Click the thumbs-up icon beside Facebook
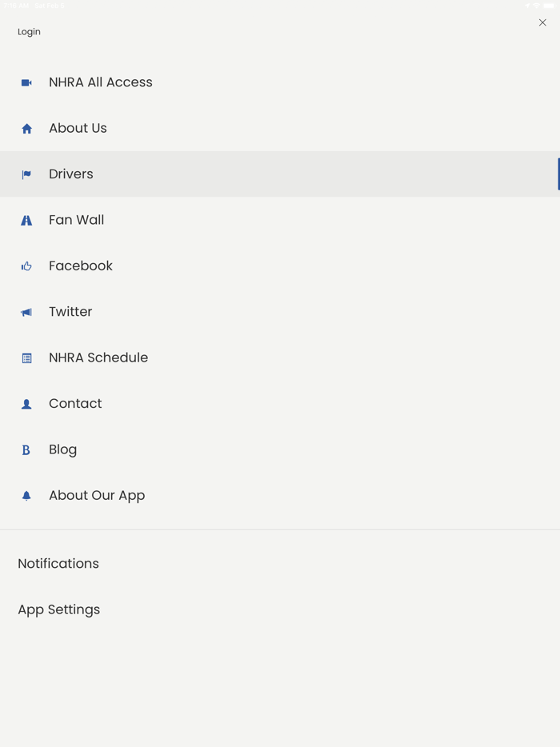This screenshot has height=747, width=560. tap(26, 266)
